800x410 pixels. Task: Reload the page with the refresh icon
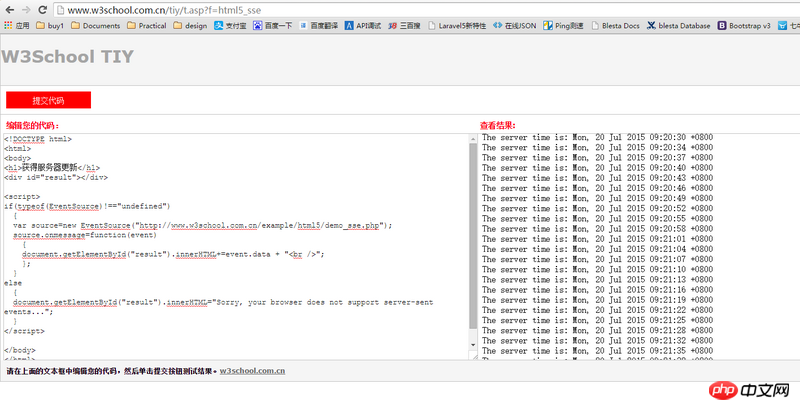click(x=43, y=10)
